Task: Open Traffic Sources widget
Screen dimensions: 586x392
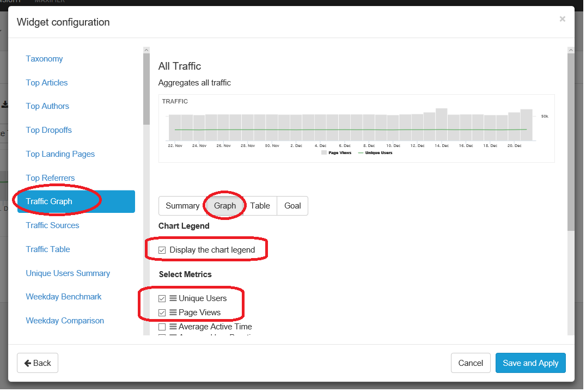Action: pyautogui.click(x=53, y=226)
